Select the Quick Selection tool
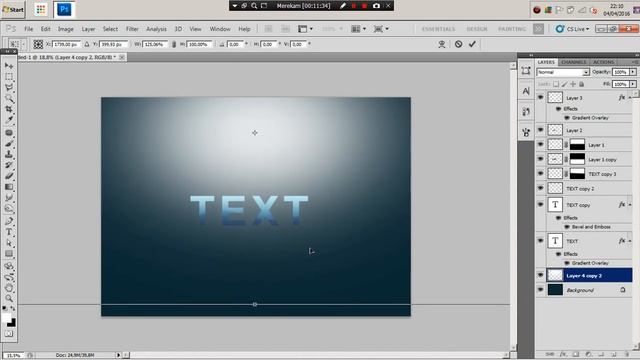Image resolution: width=640 pixels, height=360 pixels. coord(9,98)
